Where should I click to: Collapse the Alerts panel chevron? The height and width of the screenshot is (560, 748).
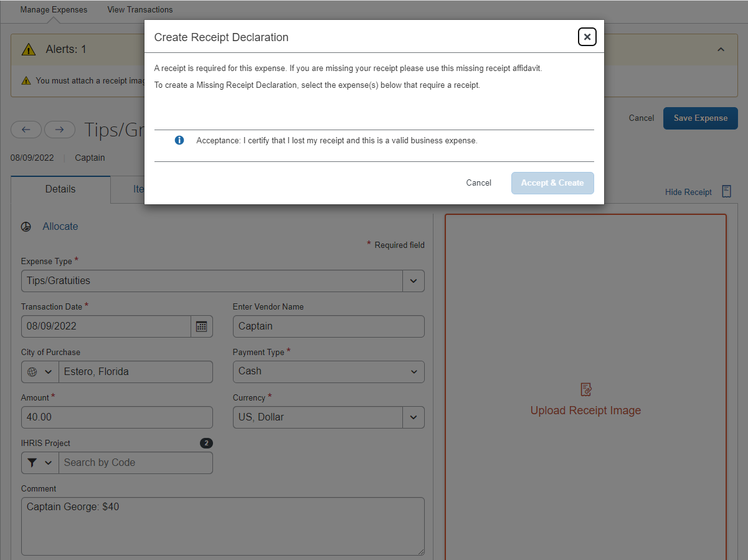pos(721,49)
